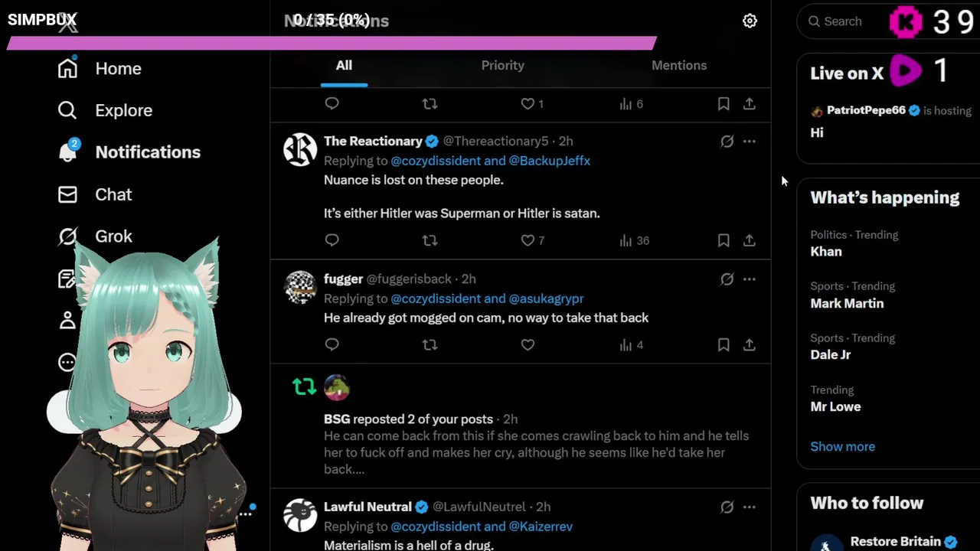Bookmark fugger's reply post

[724, 345]
